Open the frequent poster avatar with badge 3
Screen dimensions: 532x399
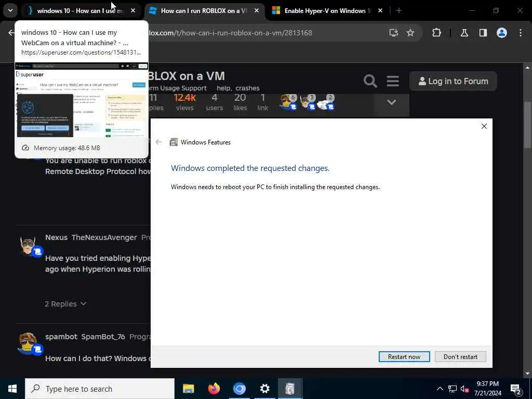(308, 102)
